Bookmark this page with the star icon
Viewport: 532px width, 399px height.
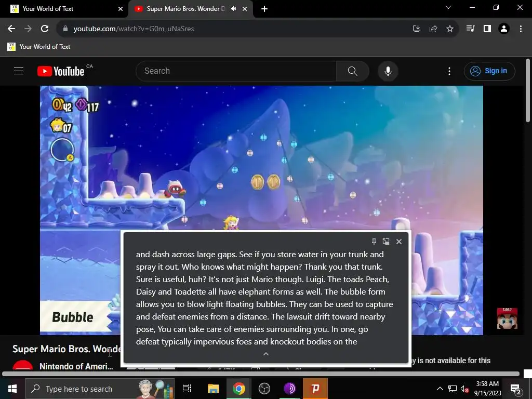450,29
